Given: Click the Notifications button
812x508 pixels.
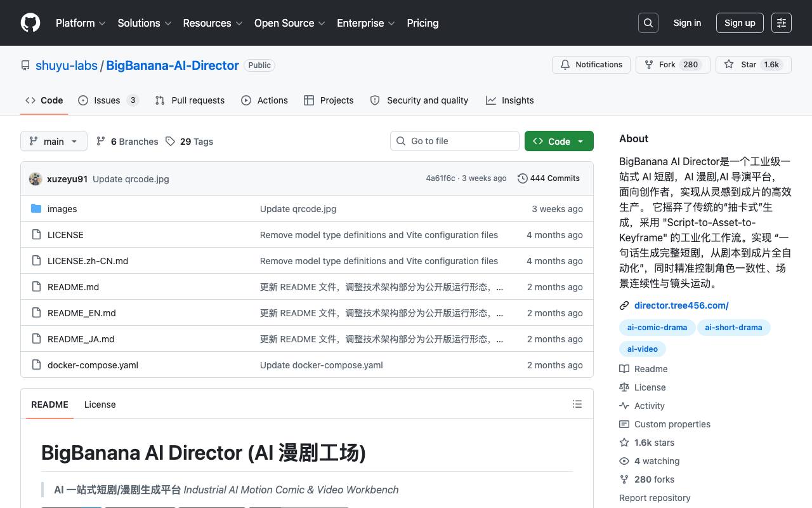Looking at the screenshot, I should 591,65.
